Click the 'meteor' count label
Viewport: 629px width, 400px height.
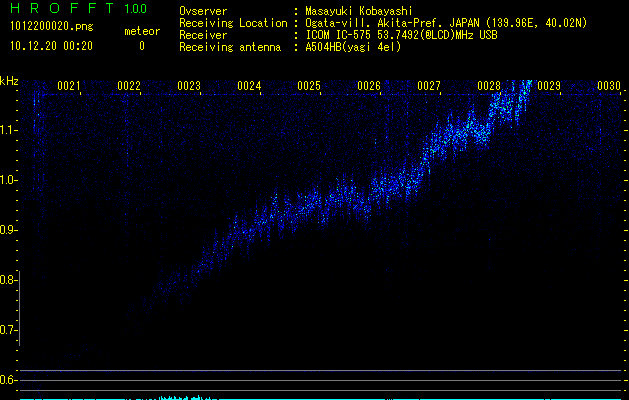[142, 31]
